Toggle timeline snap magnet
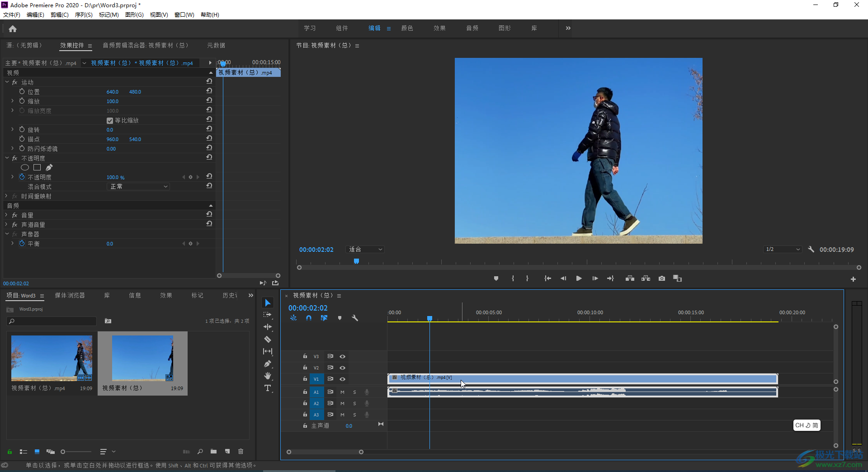The height and width of the screenshot is (472, 868). click(308, 318)
